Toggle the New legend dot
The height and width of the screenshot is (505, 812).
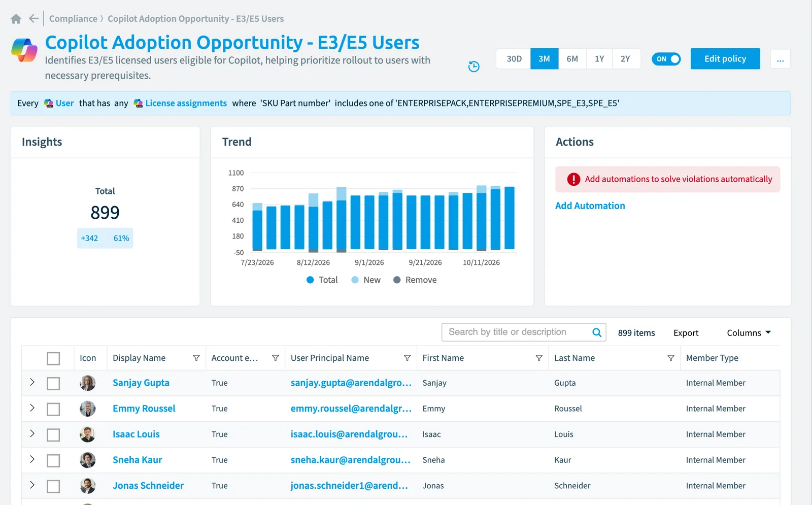[355, 280]
